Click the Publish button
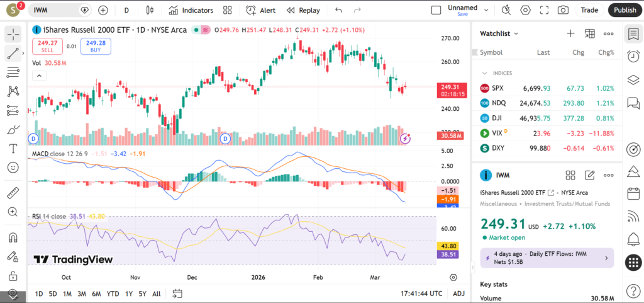This screenshot has width=644, height=303. click(x=625, y=10)
